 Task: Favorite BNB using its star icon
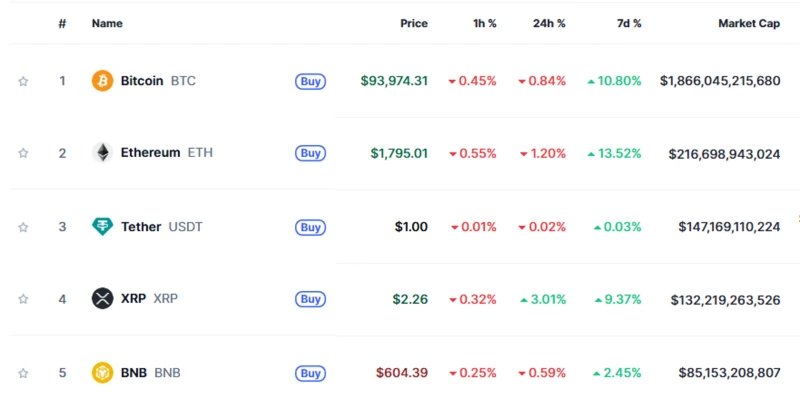tap(23, 373)
